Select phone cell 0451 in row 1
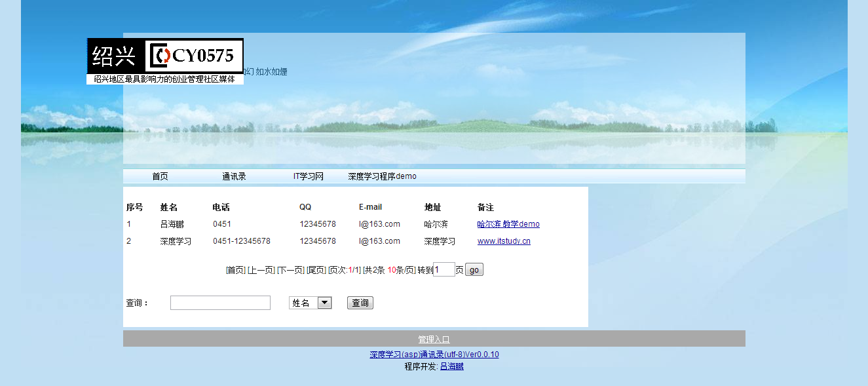 (x=222, y=224)
